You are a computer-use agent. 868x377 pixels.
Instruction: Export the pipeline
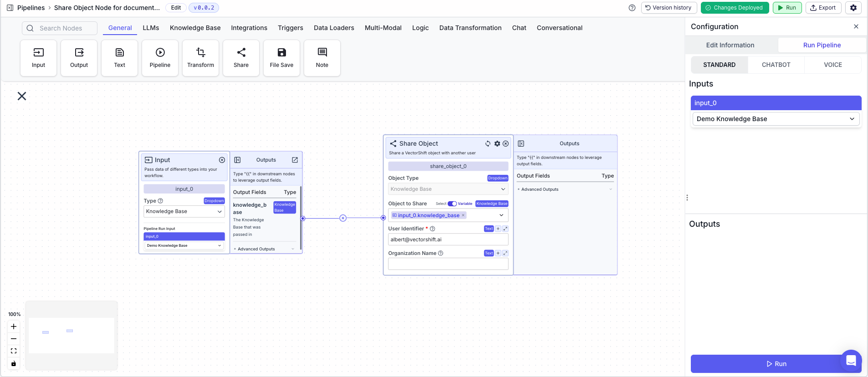[823, 8]
